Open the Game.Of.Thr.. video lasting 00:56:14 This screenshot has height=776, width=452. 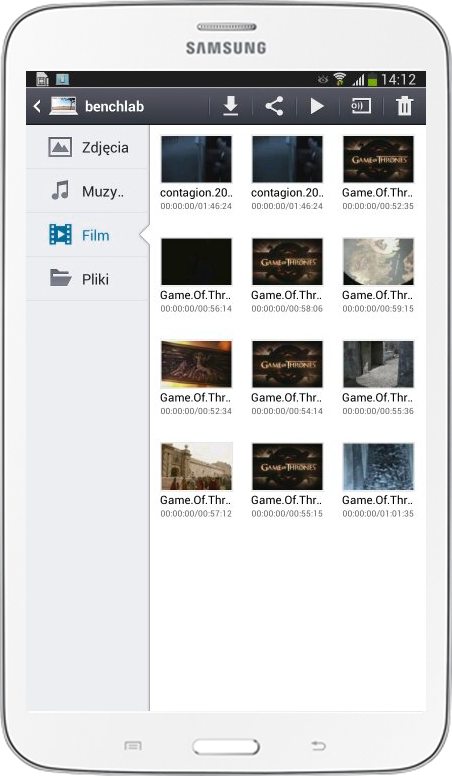[196, 262]
